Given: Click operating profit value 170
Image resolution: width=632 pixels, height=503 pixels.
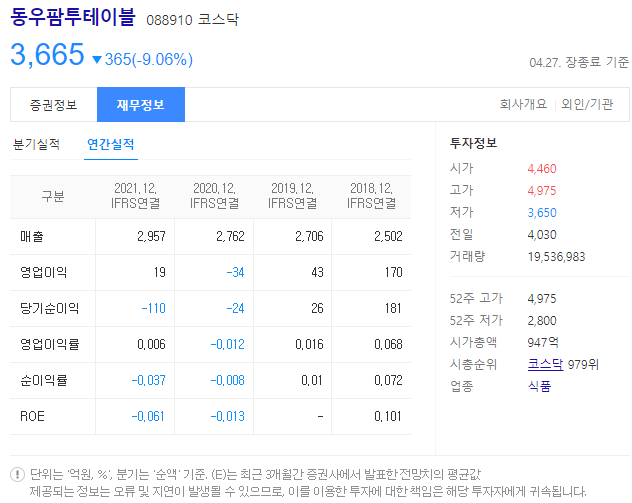Looking at the screenshot, I should (393, 272).
